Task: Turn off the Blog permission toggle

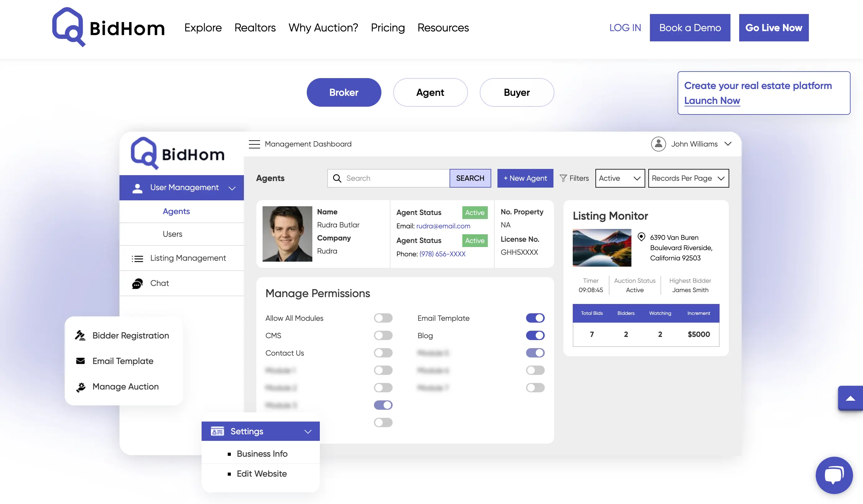Action: 535,335
